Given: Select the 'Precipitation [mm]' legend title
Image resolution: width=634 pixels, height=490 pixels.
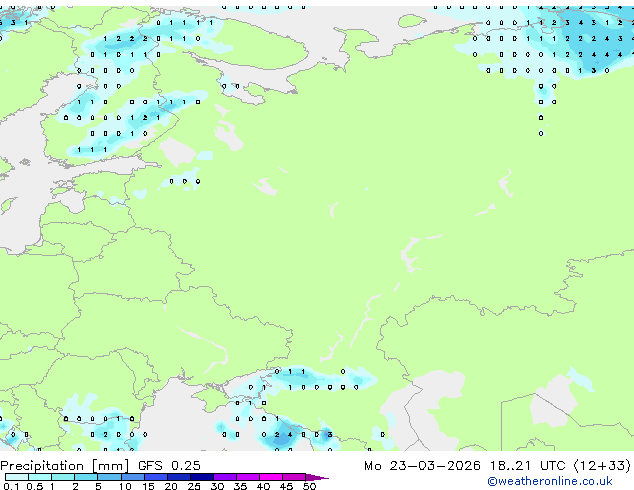Looking at the screenshot, I should pyautogui.click(x=65, y=466).
